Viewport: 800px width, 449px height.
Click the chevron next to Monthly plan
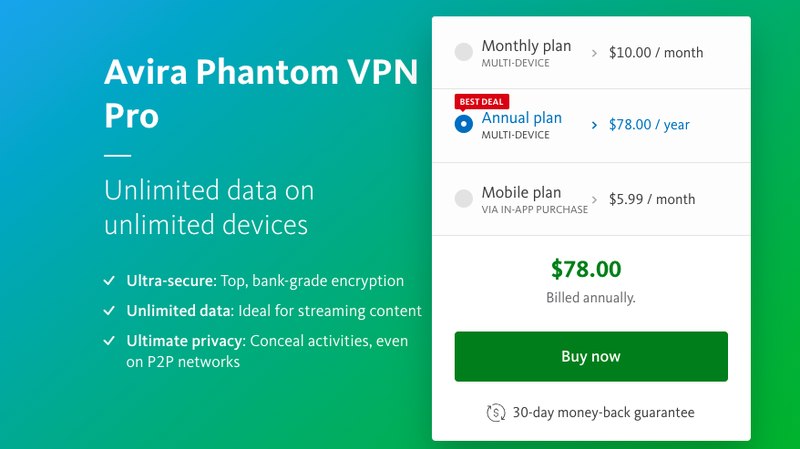pyautogui.click(x=594, y=53)
